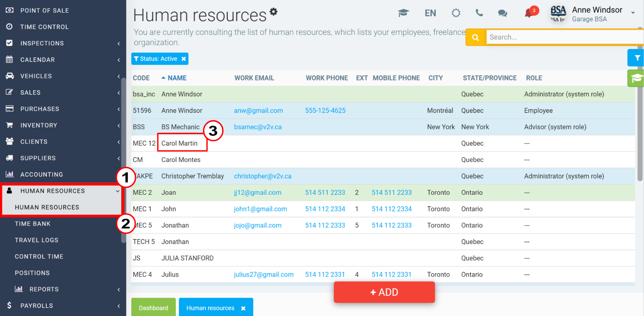Click email link julius27@gmail.com
The height and width of the screenshot is (316, 644).
coord(264,275)
